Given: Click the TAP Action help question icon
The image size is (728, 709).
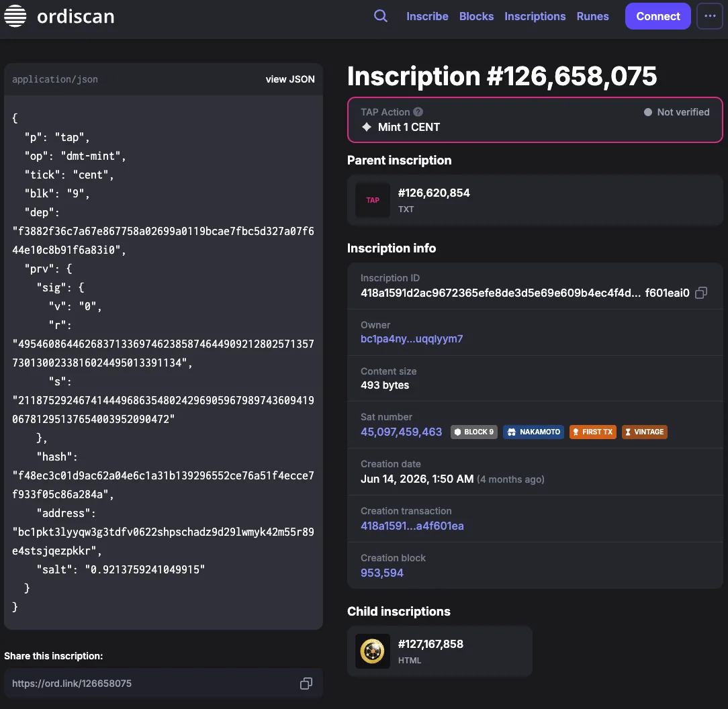Looking at the screenshot, I should [418, 112].
